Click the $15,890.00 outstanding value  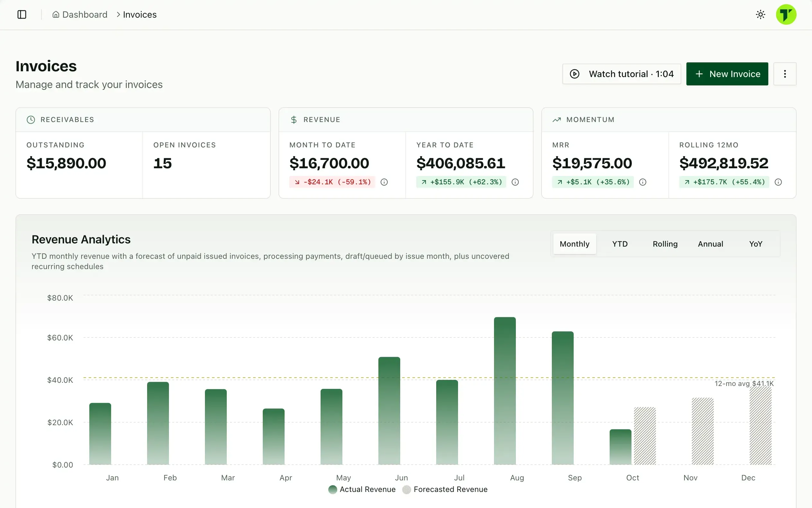[66, 163]
